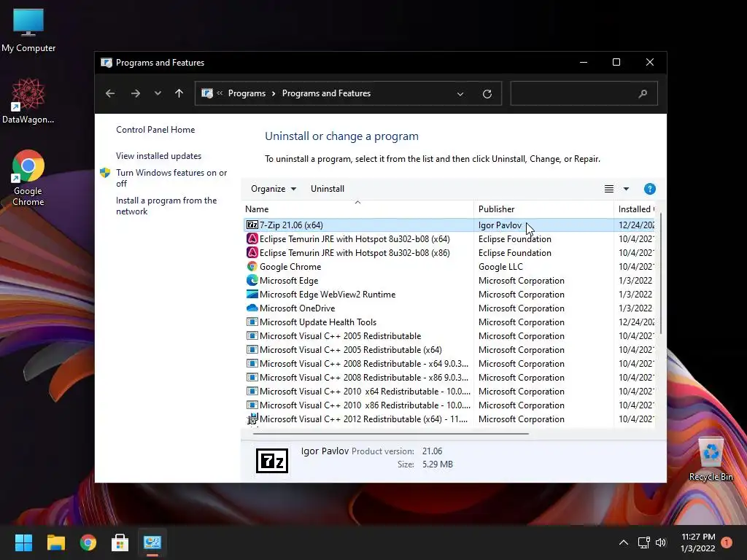Select Visual C++ 2010 x86 Redistributable row

449,405
